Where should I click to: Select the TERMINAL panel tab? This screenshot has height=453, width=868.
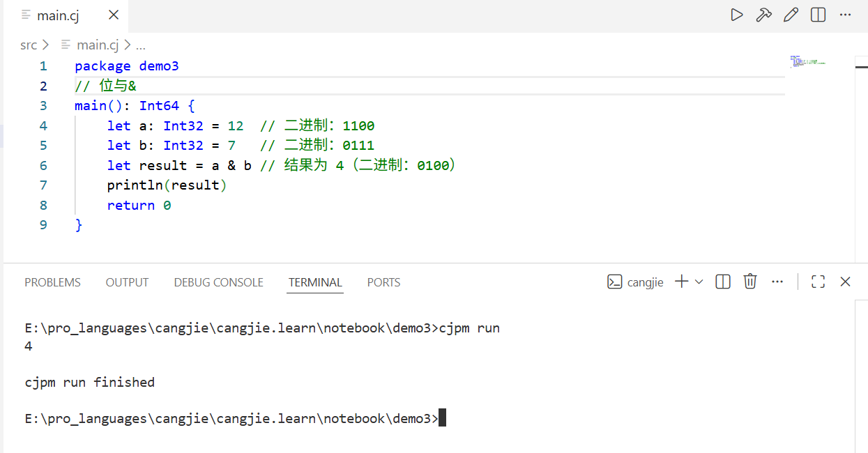coord(315,282)
